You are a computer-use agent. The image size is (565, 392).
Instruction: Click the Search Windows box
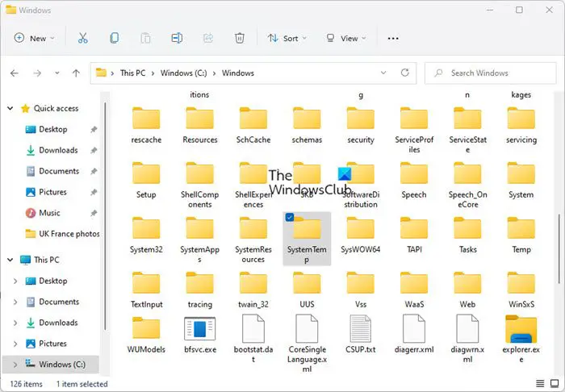tap(490, 73)
